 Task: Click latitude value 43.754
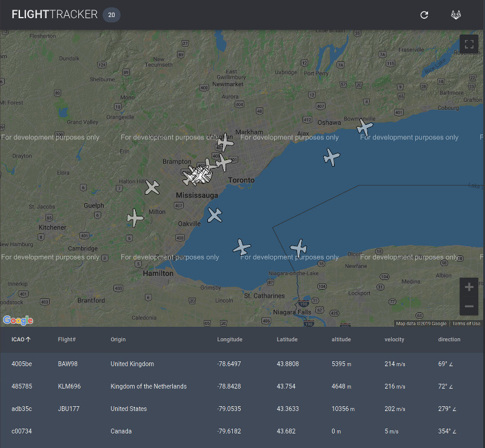[x=286, y=386]
